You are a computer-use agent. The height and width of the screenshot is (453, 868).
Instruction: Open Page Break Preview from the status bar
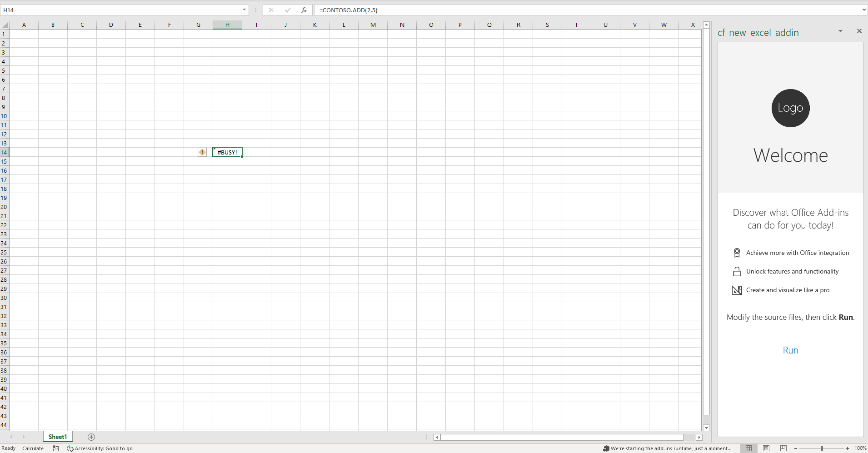pos(783,448)
